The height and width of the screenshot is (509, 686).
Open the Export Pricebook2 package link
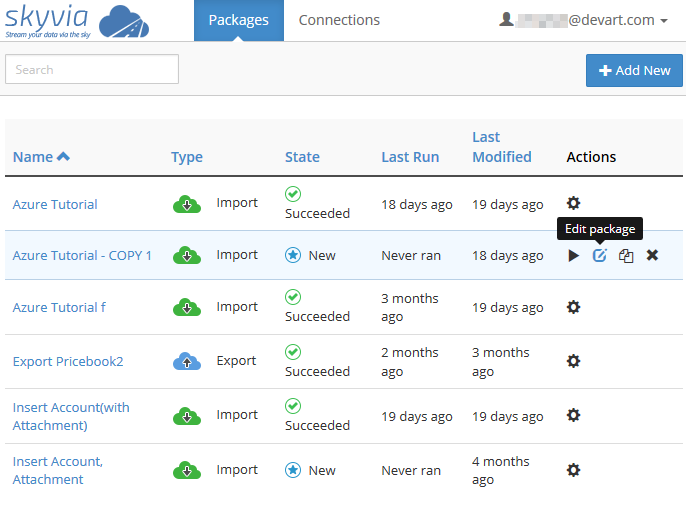coord(68,362)
